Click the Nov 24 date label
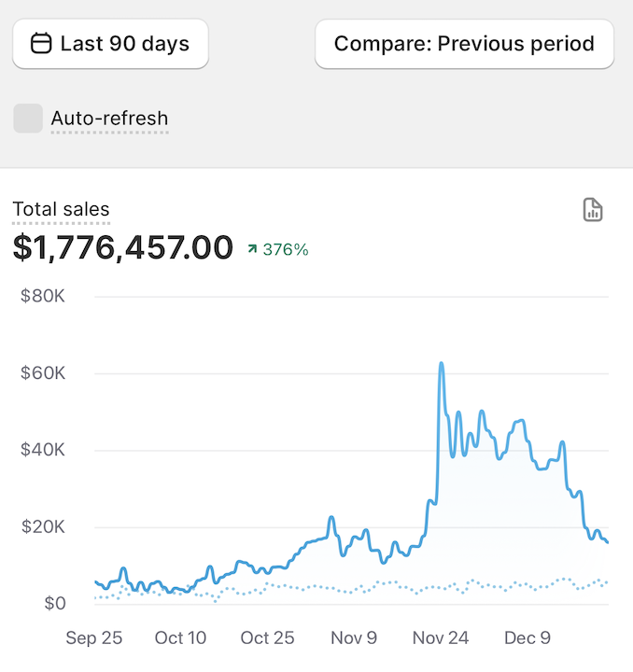This screenshot has width=633, height=672. 441,637
